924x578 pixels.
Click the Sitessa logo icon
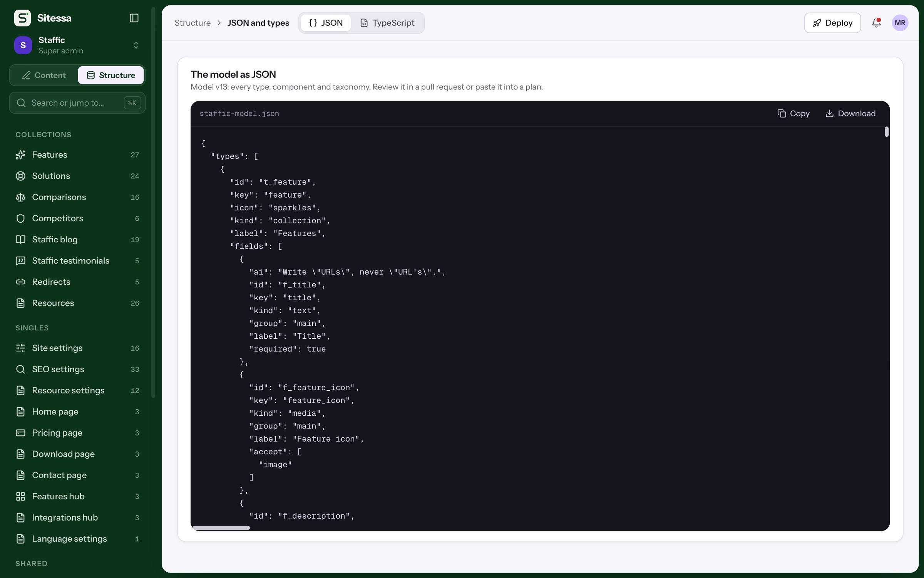point(22,18)
